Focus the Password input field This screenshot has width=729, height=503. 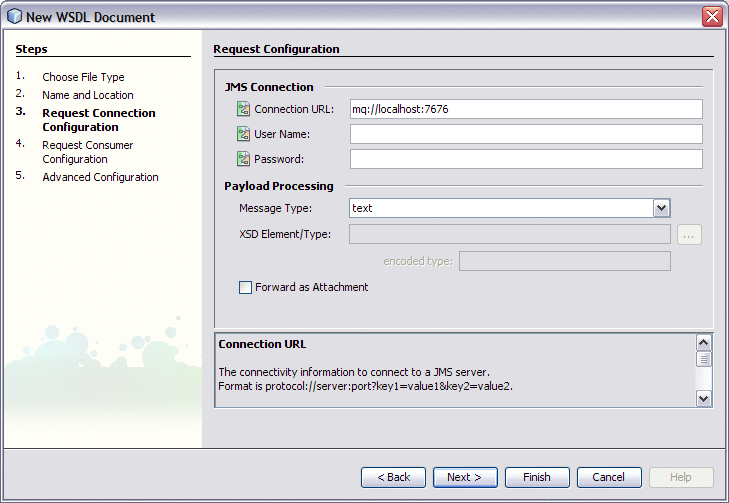pos(526,159)
